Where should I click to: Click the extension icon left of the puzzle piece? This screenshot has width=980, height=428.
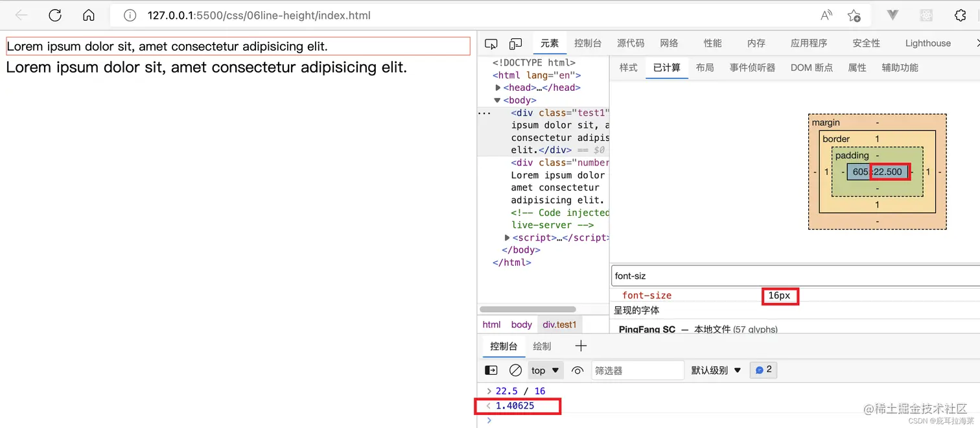(926, 15)
